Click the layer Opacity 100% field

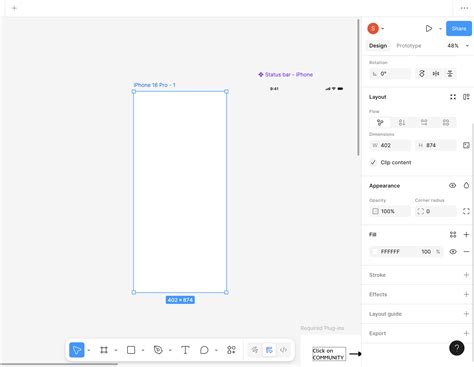coord(390,211)
